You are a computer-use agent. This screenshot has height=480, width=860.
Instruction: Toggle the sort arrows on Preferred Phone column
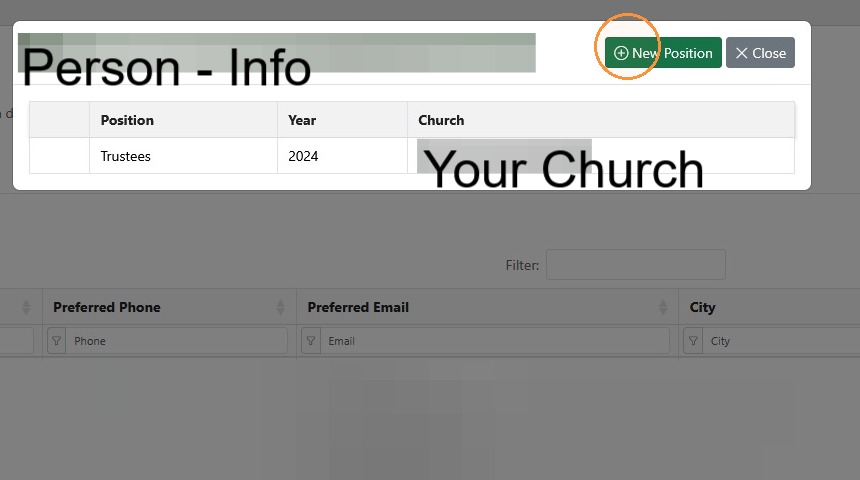pos(280,307)
